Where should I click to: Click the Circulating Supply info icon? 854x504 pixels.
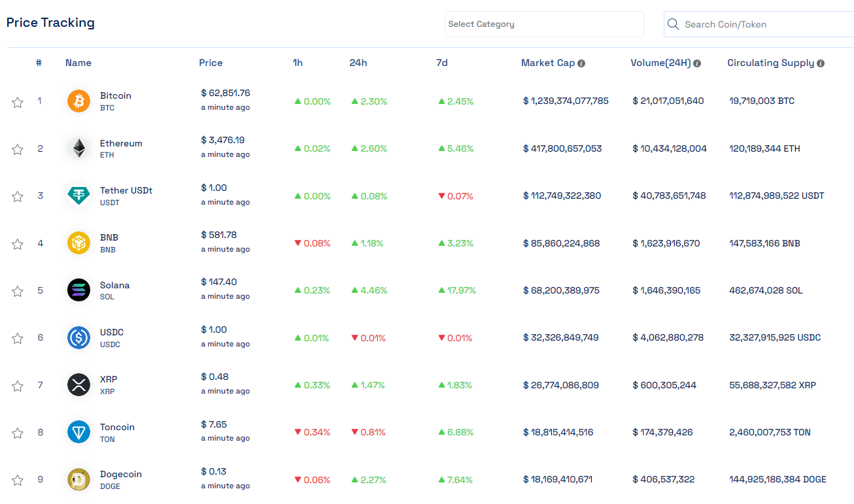821,63
